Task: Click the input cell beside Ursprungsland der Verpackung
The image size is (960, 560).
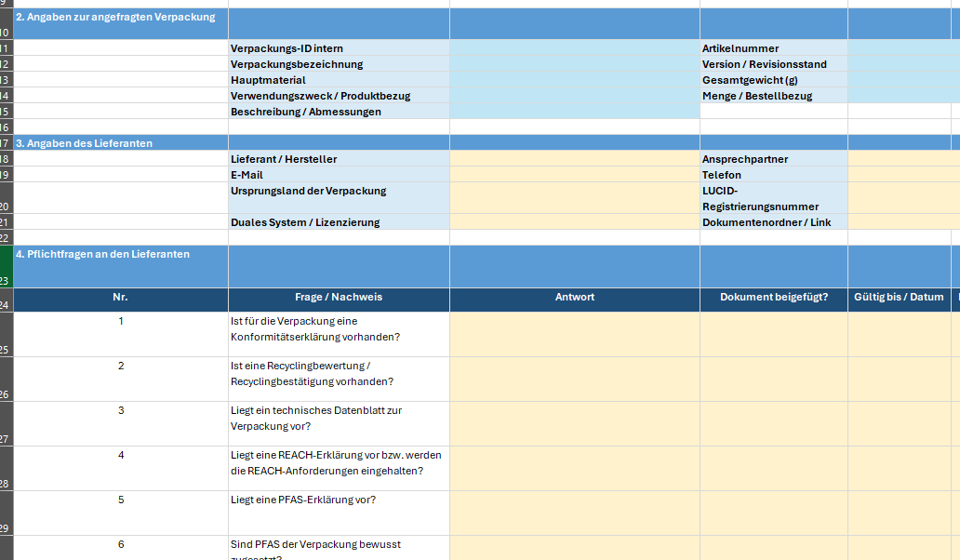Action: coord(575,198)
